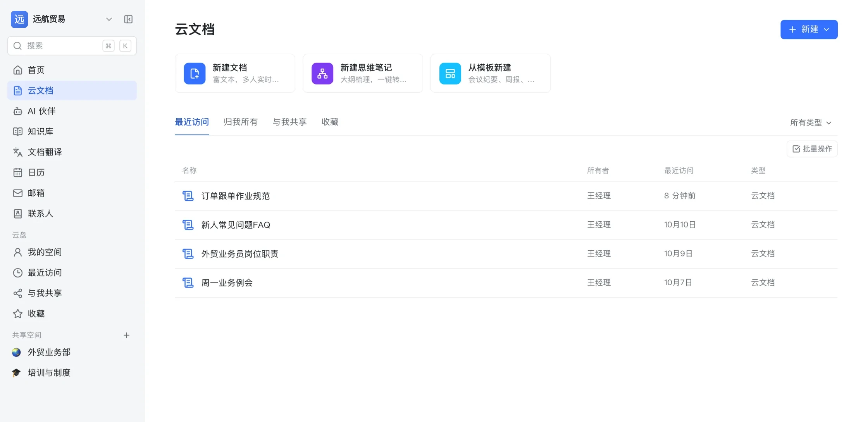Click the 名称 column header
This screenshot has height=422, width=868.
(x=189, y=171)
